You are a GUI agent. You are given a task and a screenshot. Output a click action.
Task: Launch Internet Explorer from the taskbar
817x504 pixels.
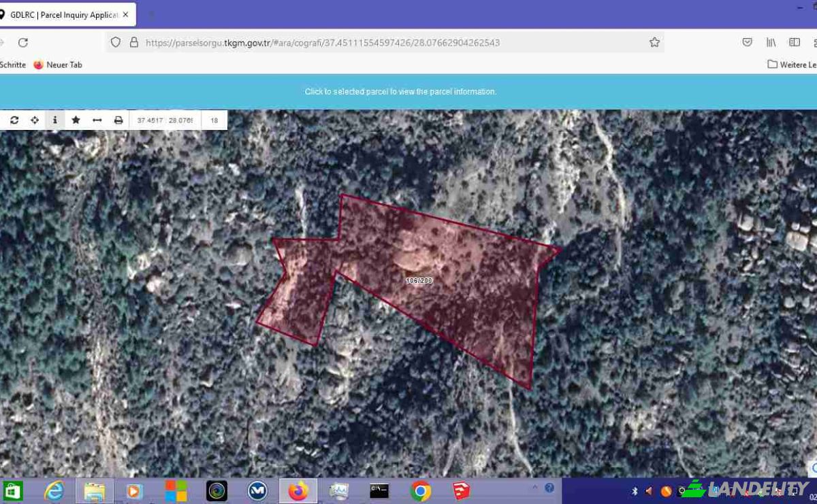[x=54, y=490]
